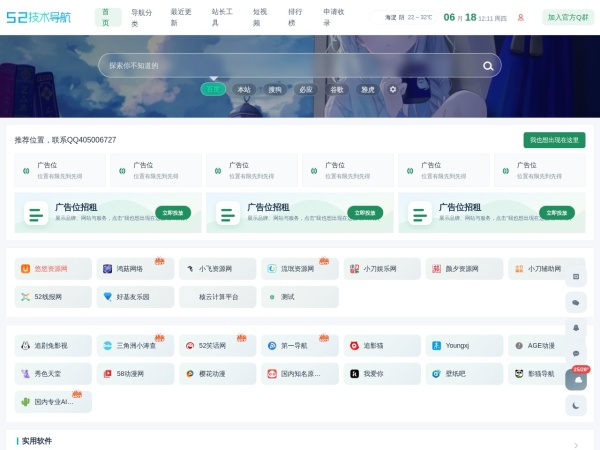The image size is (600, 450).
Task: Open search engine settings gear
Action: click(x=393, y=89)
